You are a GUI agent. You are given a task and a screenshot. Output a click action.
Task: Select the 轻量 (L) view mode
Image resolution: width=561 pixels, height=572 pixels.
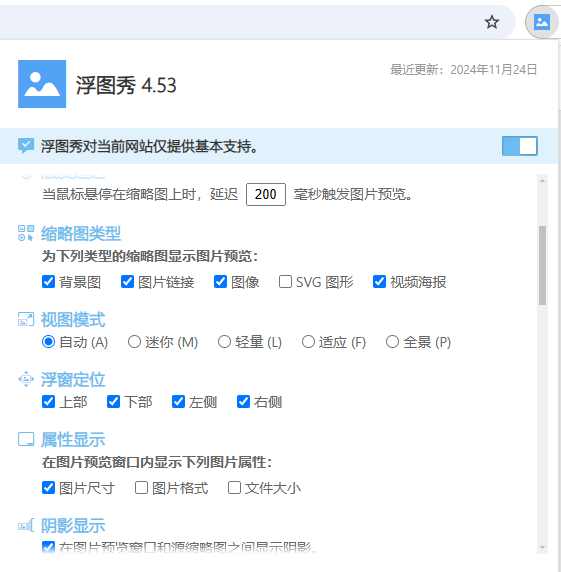pos(224,342)
